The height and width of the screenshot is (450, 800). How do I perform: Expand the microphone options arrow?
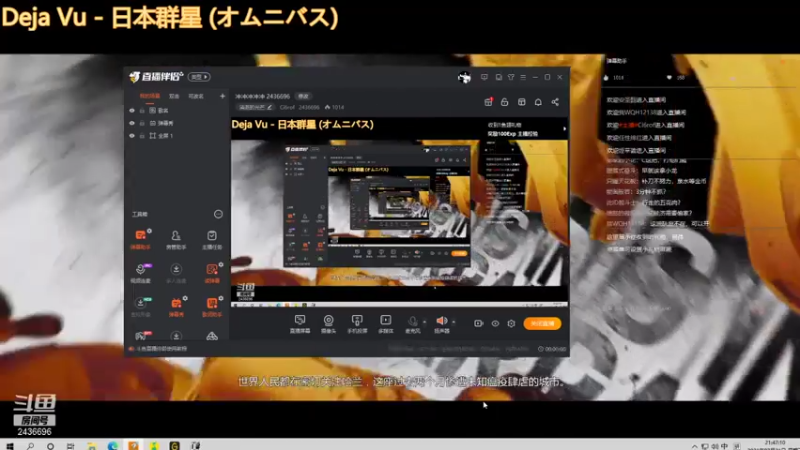coord(424,322)
